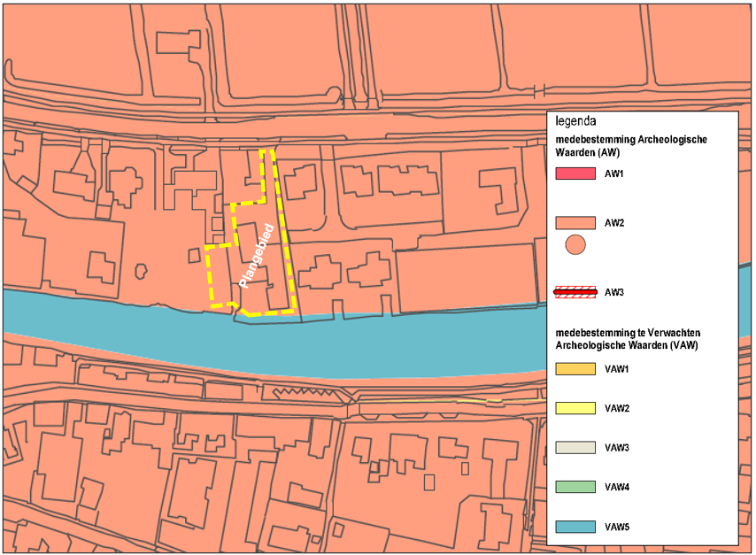Click 'medebestemming te Verwachten Archeologische Waarden' heading

628,339
